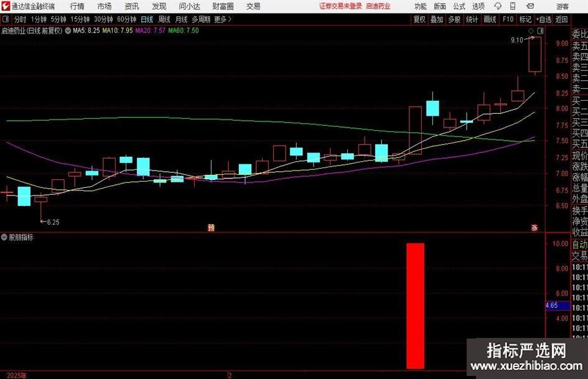Select the 日线 daily period tab
Viewport: 588px width, 379px height.
pos(147,19)
